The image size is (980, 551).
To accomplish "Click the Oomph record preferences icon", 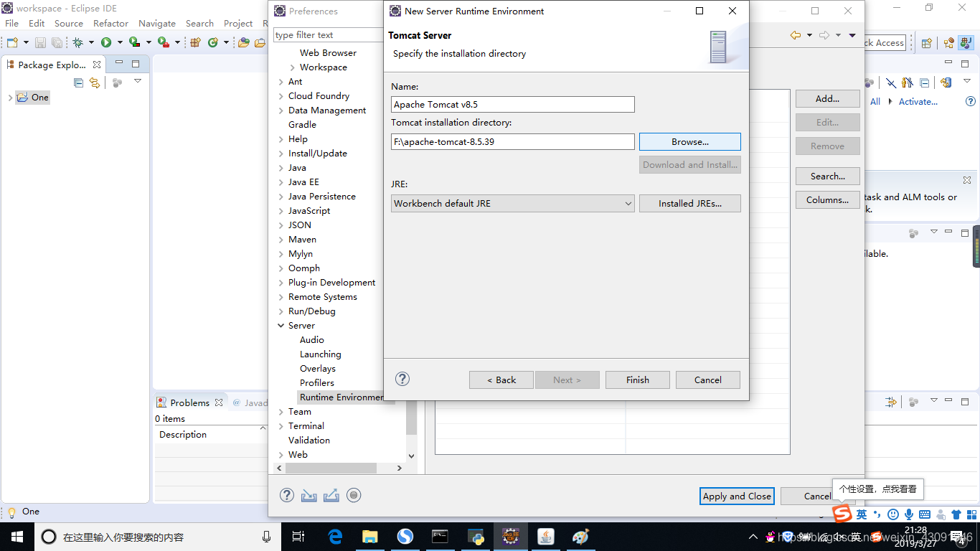I will [x=353, y=495].
